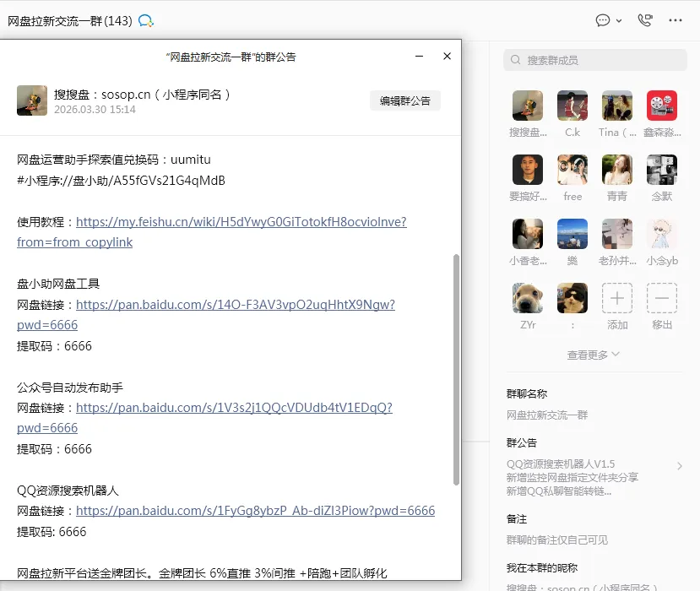Click the 群公告 preview text QQ资源搜索机器人V1.5
The width and height of the screenshot is (700, 591).
561,464
